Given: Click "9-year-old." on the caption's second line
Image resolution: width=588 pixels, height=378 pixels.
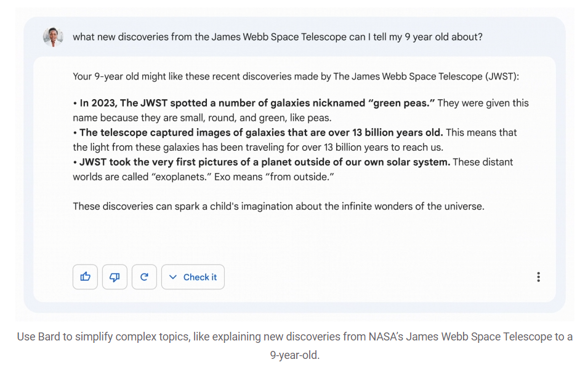Looking at the screenshot, I should click(294, 355).
